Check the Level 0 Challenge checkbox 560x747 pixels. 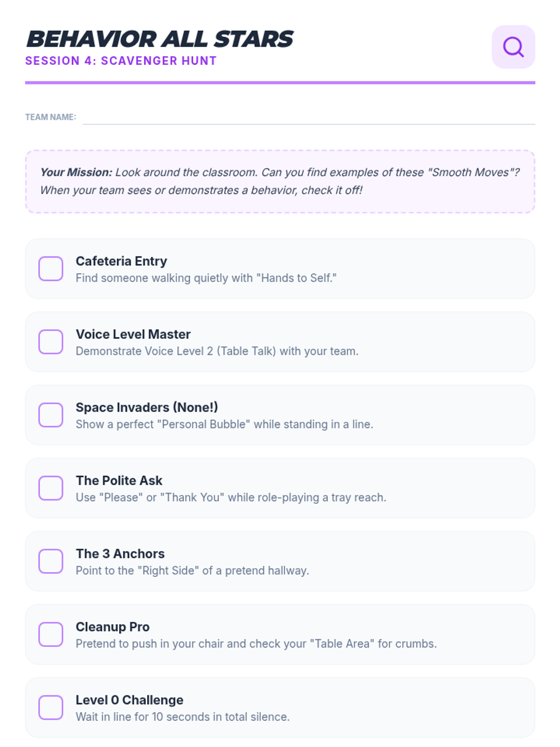click(x=51, y=707)
